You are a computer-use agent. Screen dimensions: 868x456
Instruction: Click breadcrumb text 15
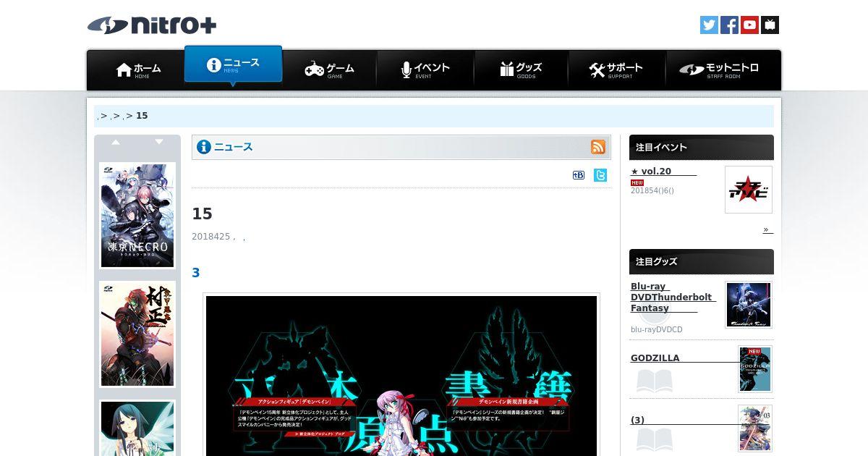pyautogui.click(x=142, y=116)
